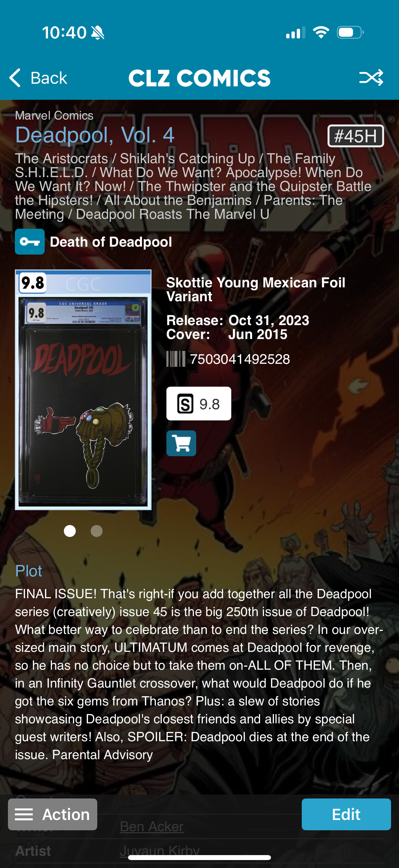Tap the key issue key icon
This screenshot has height=868, width=399.
pyautogui.click(x=30, y=242)
